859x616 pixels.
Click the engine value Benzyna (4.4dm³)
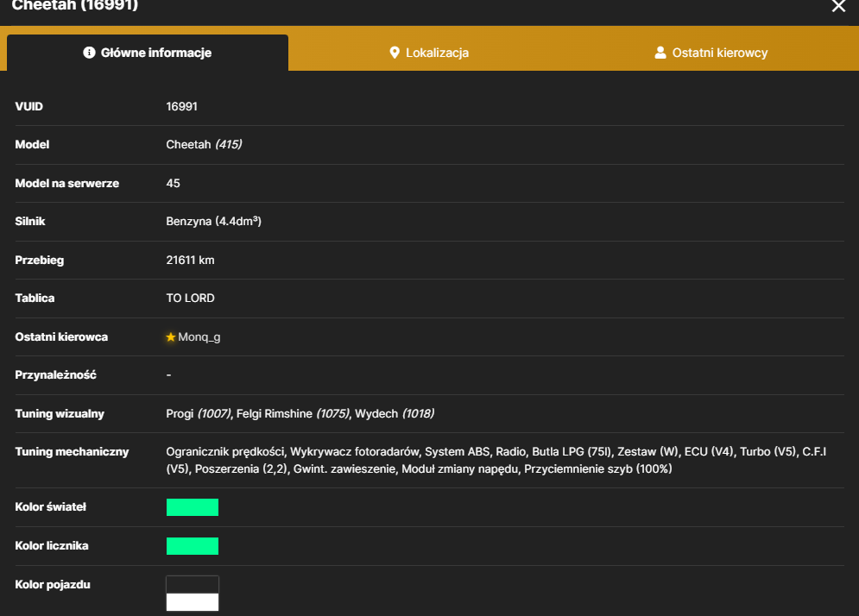[x=213, y=221]
